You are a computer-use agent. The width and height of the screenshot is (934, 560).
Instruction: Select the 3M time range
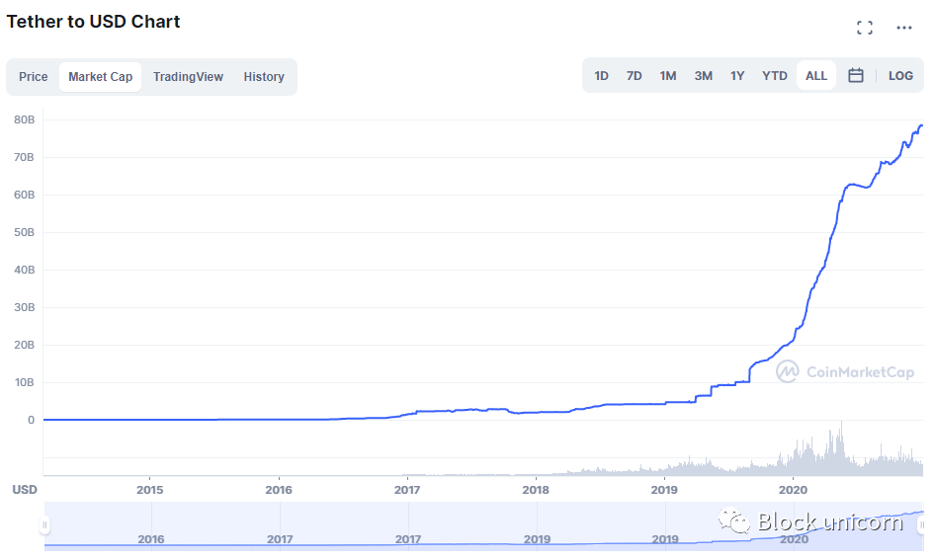tap(703, 76)
